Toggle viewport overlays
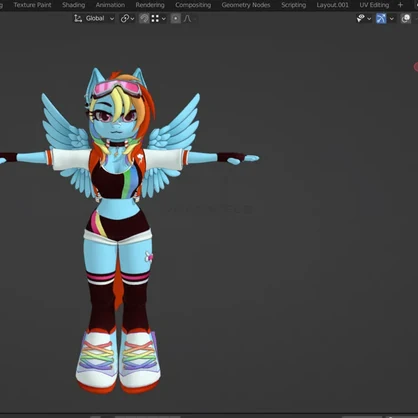The height and width of the screenshot is (418, 418). click(x=406, y=19)
